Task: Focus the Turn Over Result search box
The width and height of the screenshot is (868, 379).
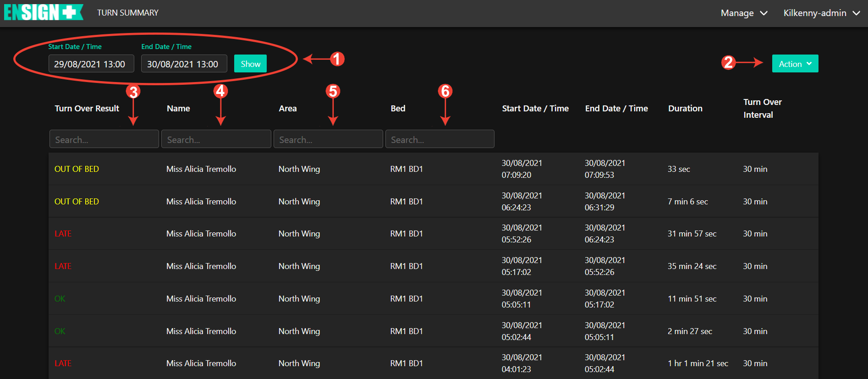Action: [x=104, y=139]
